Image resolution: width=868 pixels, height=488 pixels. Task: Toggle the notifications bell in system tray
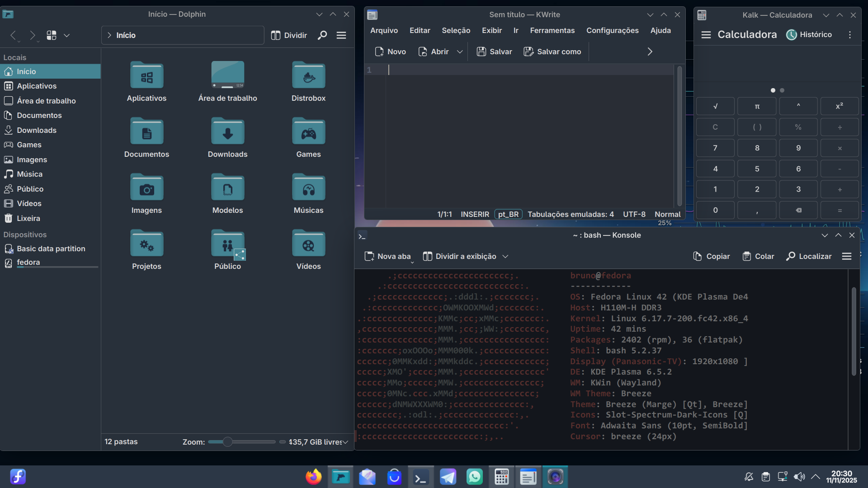click(x=749, y=477)
